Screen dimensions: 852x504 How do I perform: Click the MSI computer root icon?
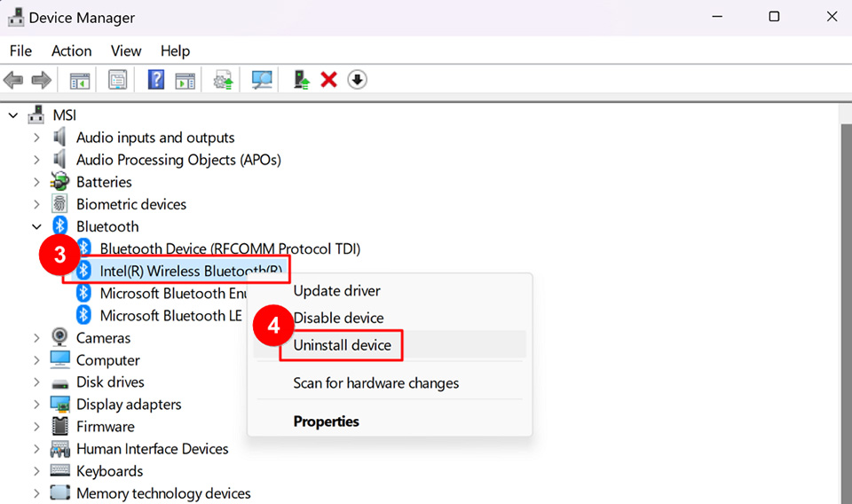pyautogui.click(x=36, y=114)
